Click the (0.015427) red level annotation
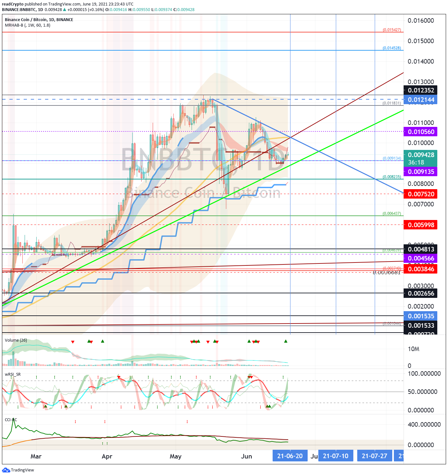Image resolution: width=448 pixels, height=476 pixels. (392, 30)
